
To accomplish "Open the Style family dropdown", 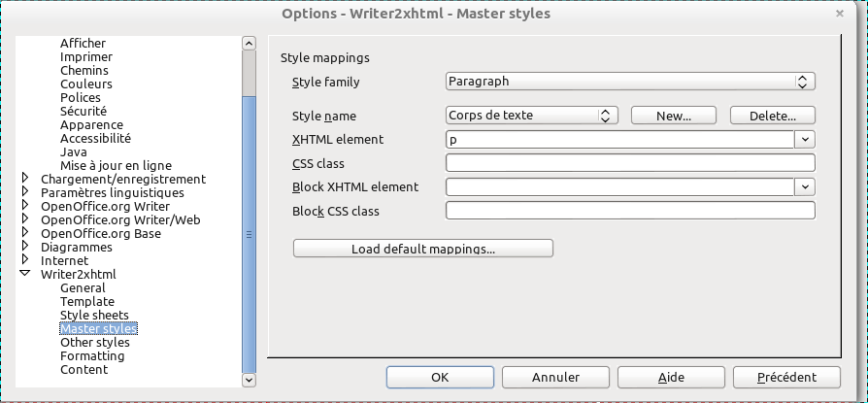I will pyautogui.click(x=630, y=82).
